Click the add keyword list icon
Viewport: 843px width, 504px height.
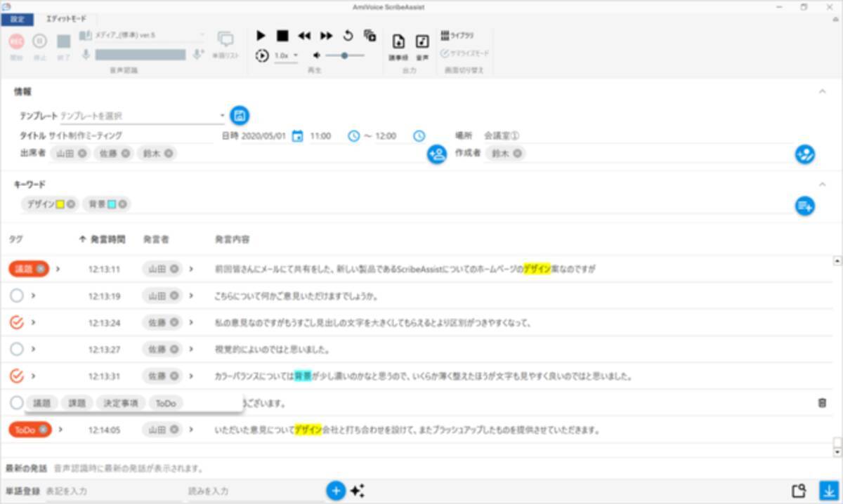pos(804,206)
